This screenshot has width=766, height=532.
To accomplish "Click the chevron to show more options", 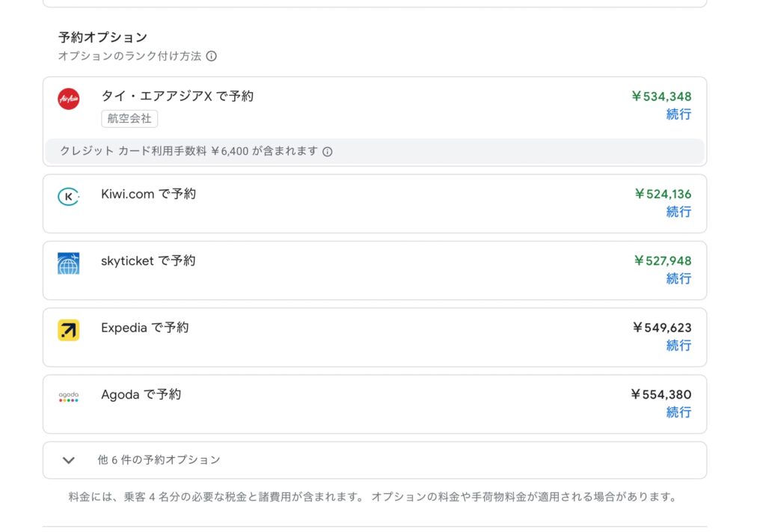I will pyautogui.click(x=69, y=460).
